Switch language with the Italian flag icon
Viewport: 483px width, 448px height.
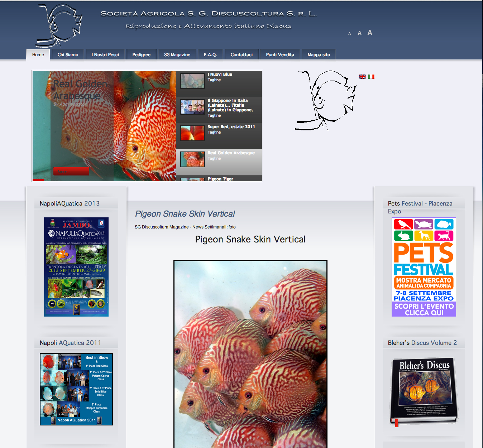371,77
